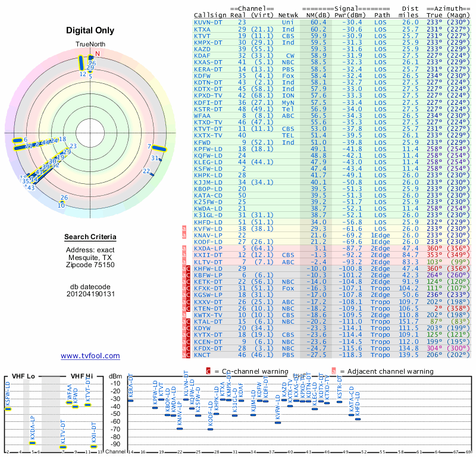Image resolution: width=476 pixels, height=457 pixels.
Task: Click the co-channel 'C' icon beside KHFW-LD
Action: coord(188,269)
